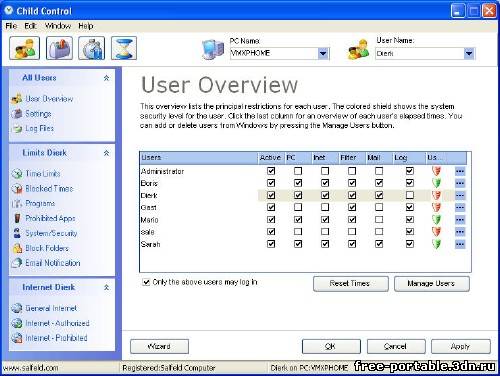The width and height of the screenshot is (500, 376).
Task: Enable Mail checkbox for Mario
Action: 379,219
